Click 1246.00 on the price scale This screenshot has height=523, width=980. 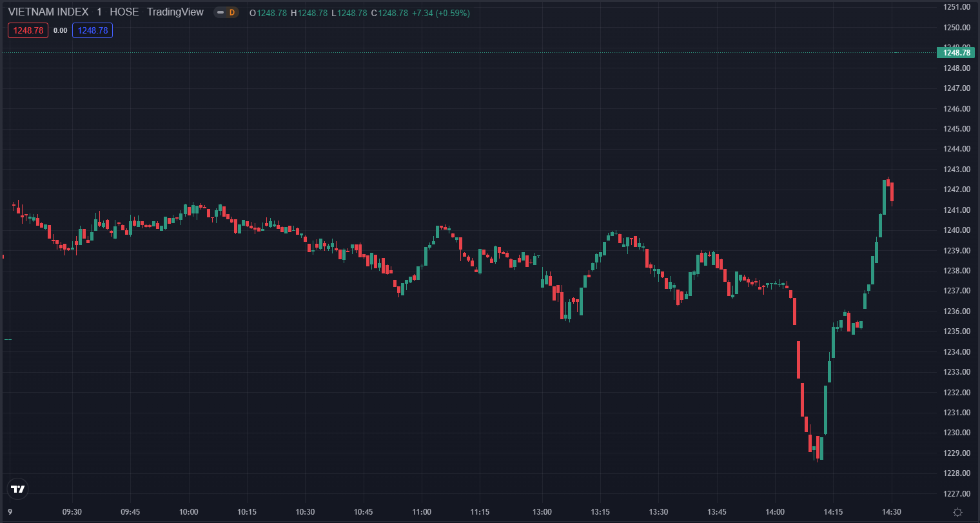(x=957, y=109)
